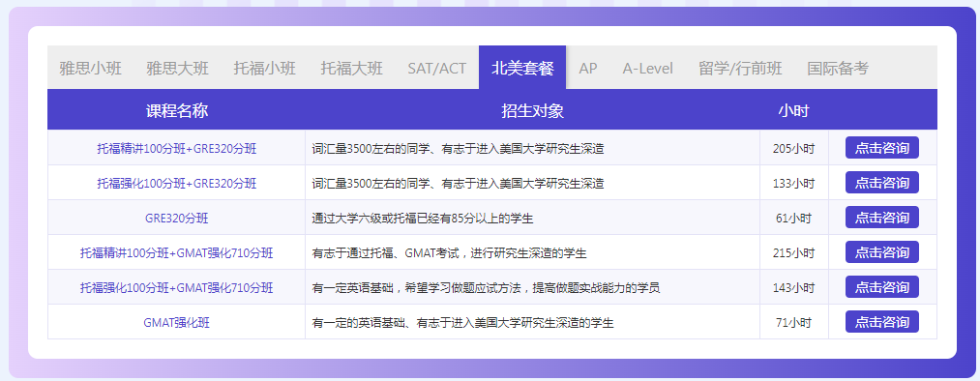The height and width of the screenshot is (381, 980).
Task: Open course link 托福强化100分班+GRE320分班
Action: pos(176,184)
